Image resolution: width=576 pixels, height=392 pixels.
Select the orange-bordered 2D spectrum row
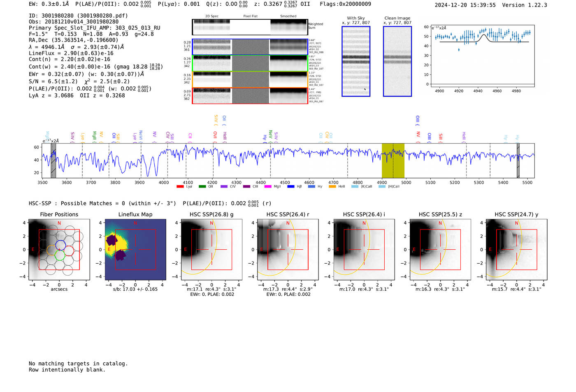tap(250, 79)
